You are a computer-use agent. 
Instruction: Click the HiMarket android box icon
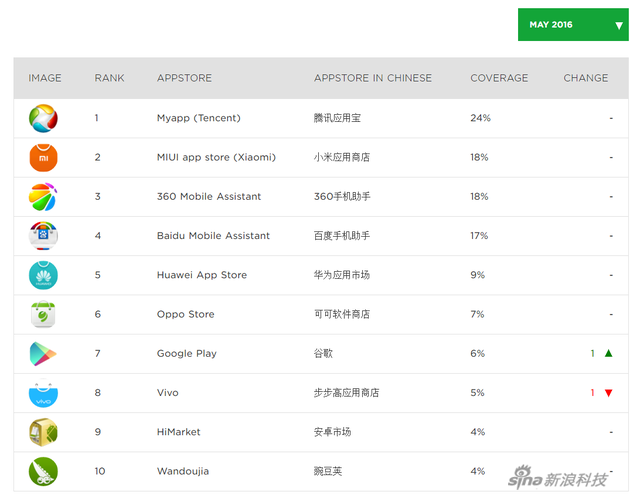(x=43, y=432)
